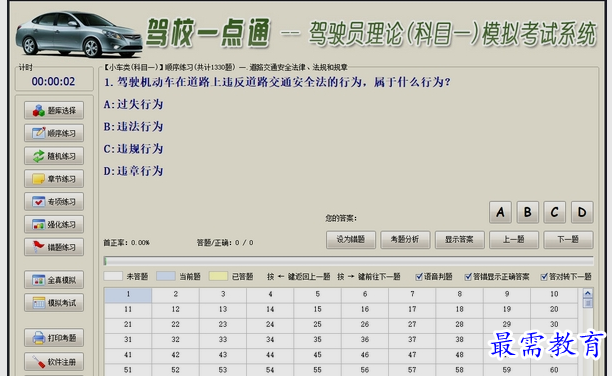The width and height of the screenshot is (612, 376).
Task: Select option text C:违规行为
Action: coord(133,149)
